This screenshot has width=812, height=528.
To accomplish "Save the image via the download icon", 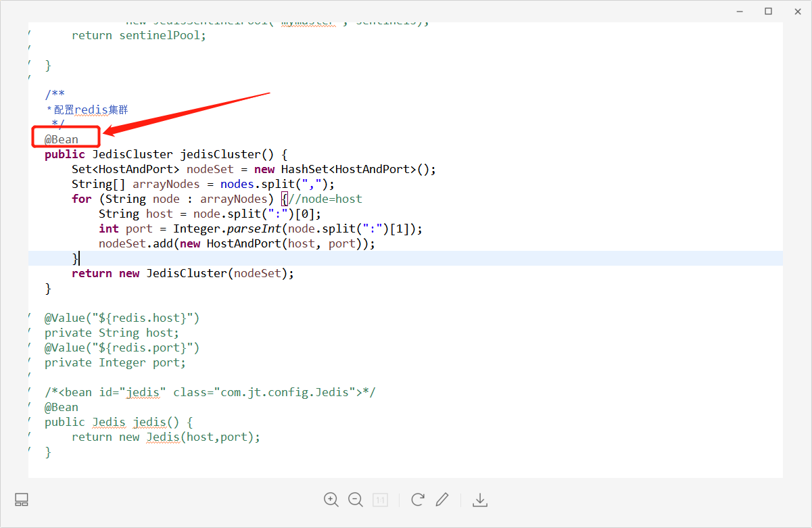I will [x=480, y=500].
